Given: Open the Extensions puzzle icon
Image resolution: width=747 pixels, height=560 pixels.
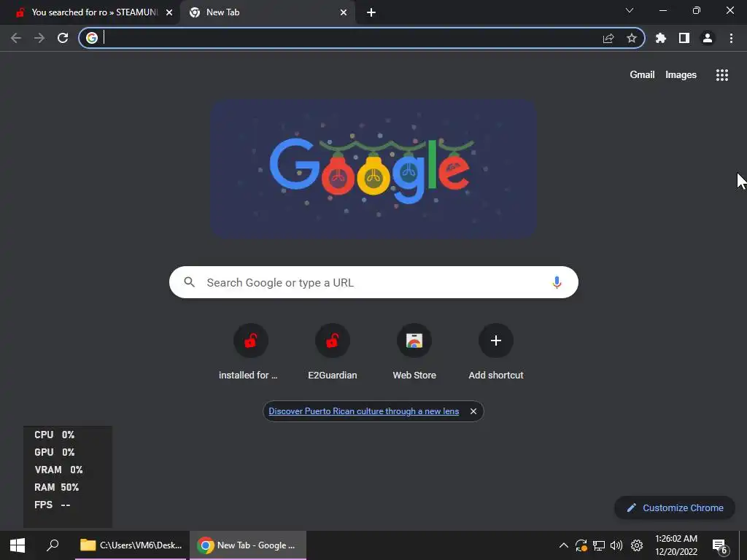Looking at the screenshot, I should [x=661, y=38].
